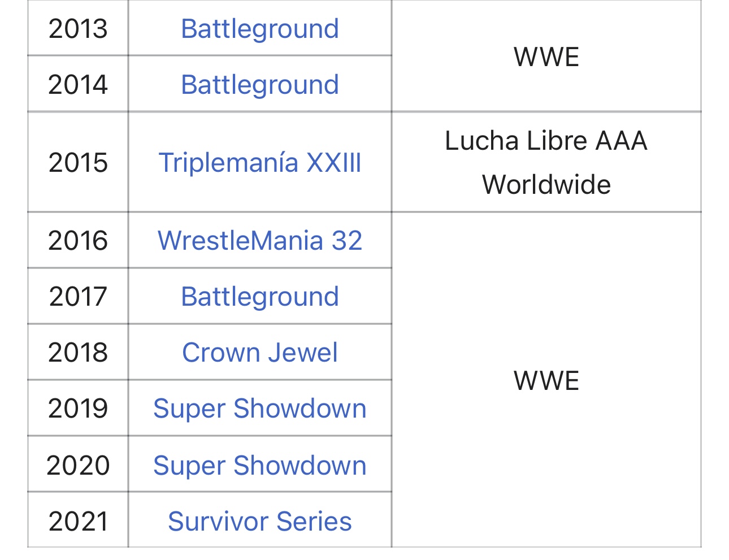Image resolution: width=729 pixels, height=560 pixels.
Task: Select the WWE cell spanning 2016 to 2021
Action: [x=546, y=380]
